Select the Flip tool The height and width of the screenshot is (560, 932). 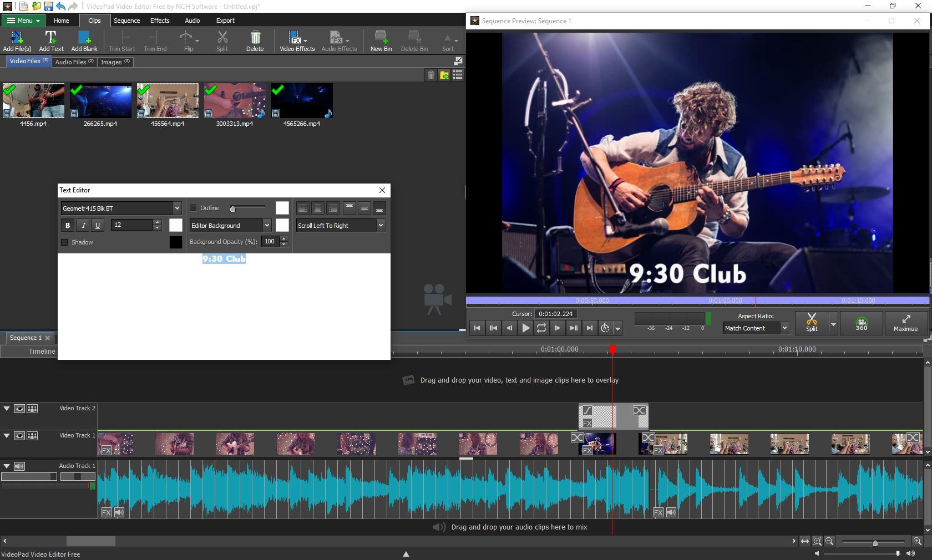[x=188, y=40]
